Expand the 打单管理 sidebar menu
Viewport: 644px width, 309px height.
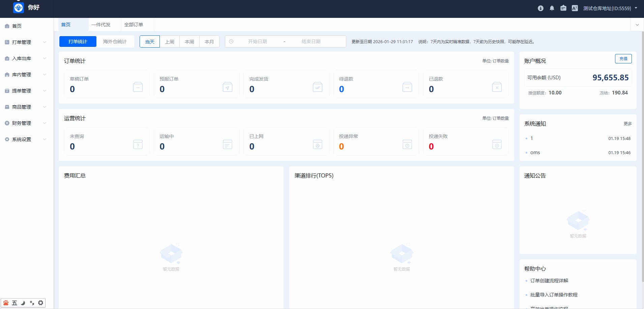pos(25,42)
